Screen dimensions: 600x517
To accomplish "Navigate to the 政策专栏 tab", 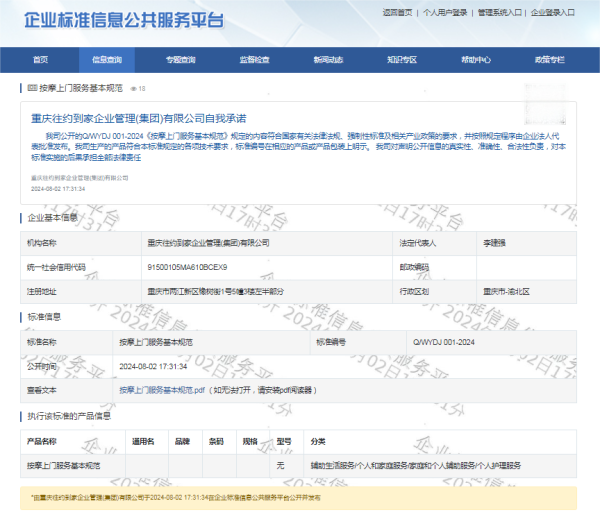I will pos(549,60).
